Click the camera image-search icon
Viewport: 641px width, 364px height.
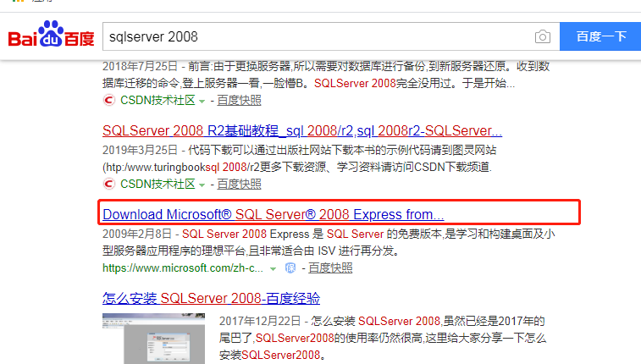(543, 36)
